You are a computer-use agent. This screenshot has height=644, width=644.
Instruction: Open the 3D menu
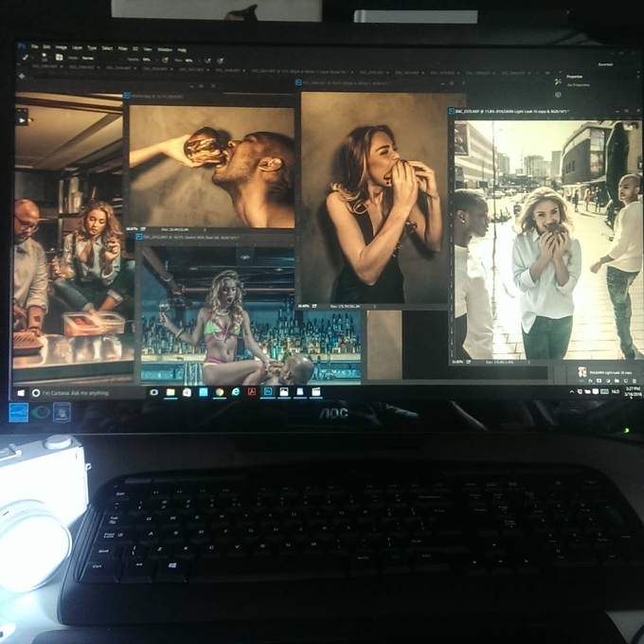tap(135, 49)
